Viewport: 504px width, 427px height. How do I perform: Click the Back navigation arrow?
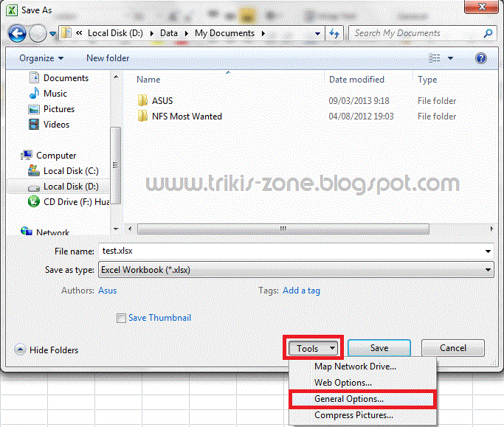point(17,33)
